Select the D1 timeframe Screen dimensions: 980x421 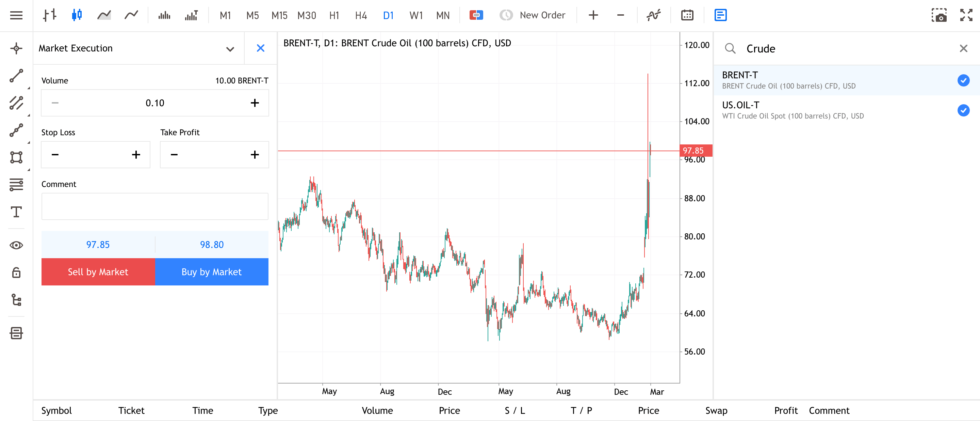388,15
